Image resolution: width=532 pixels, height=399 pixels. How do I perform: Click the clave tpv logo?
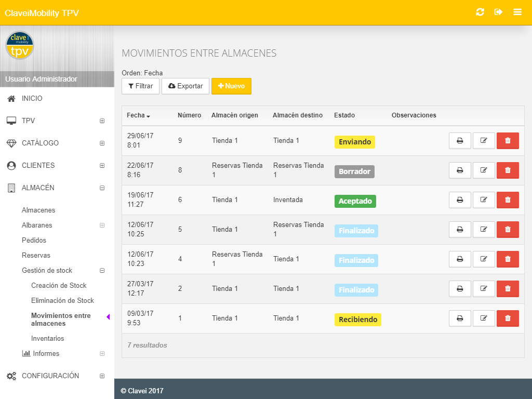point(19,45)
